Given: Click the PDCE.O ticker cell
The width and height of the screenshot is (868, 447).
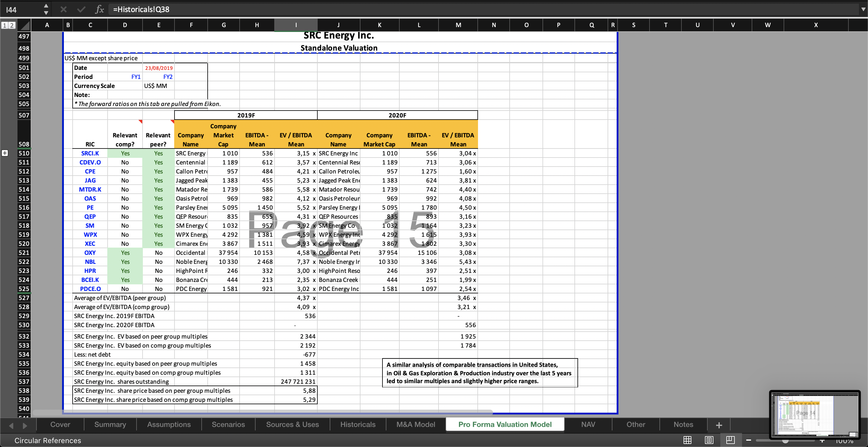Looking at the screenshot, I should click(90, 289).
